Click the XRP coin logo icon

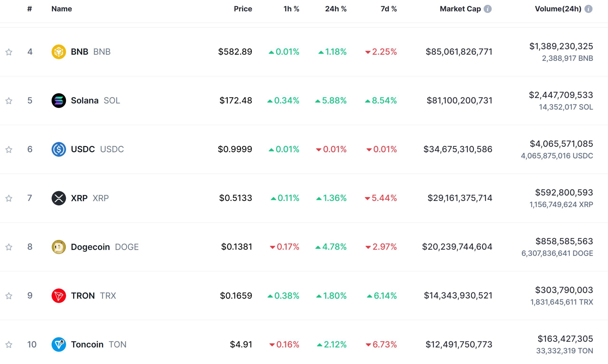59,198
